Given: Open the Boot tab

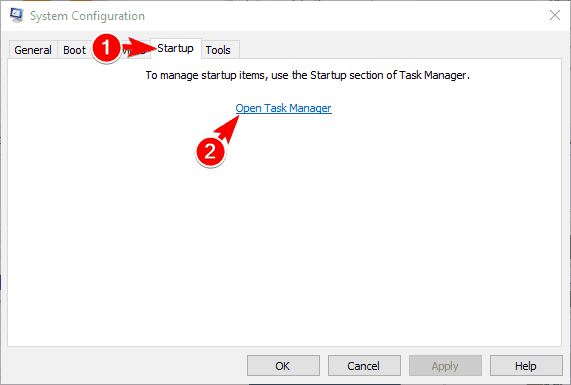Looking at the screenshot, I should (x=74, y=50).
